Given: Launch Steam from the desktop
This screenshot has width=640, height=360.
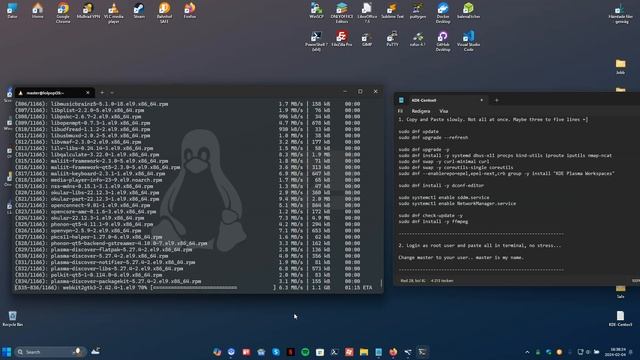Looking at the screenshot, I should (139, 11).
